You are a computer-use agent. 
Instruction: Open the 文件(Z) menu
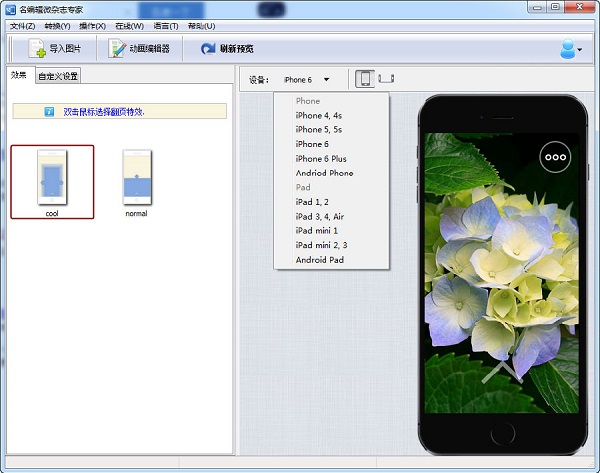[22, 25]
